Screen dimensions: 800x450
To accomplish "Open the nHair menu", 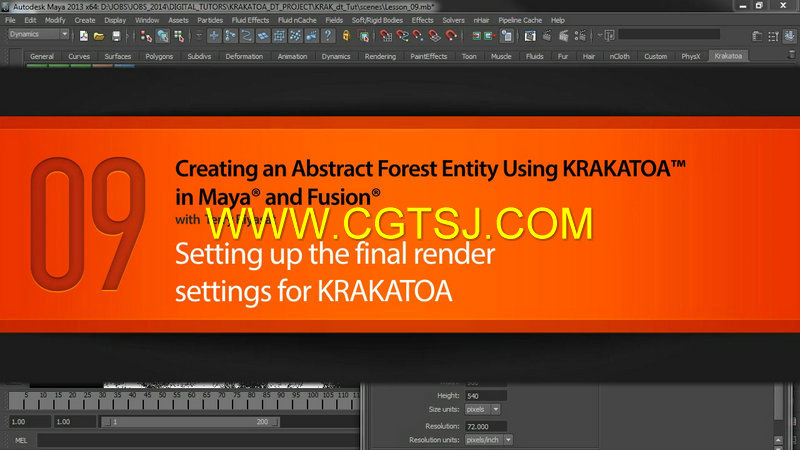I will point(481,20).
